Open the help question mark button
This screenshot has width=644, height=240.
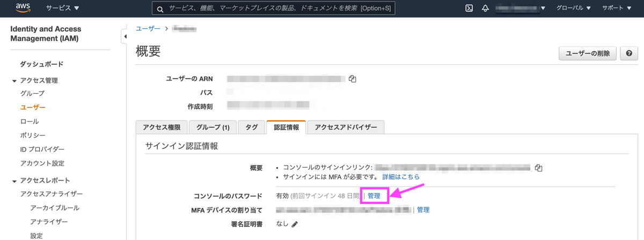click(628, 54)
